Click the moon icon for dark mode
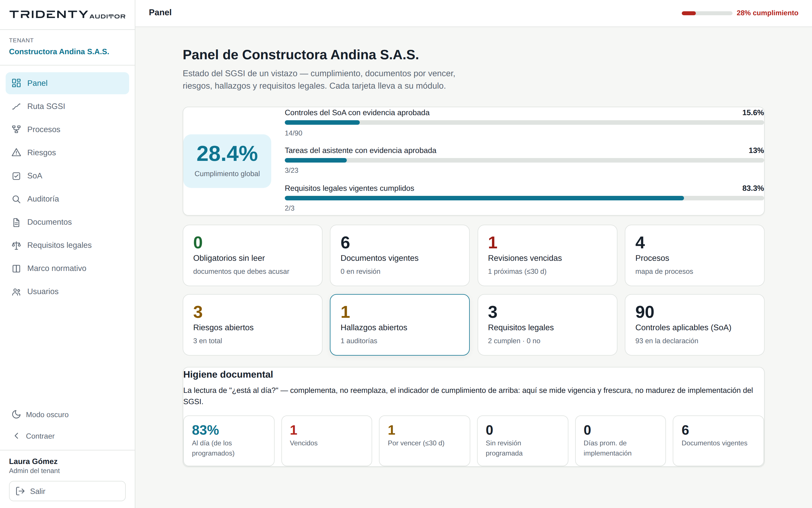 (16, 414)
